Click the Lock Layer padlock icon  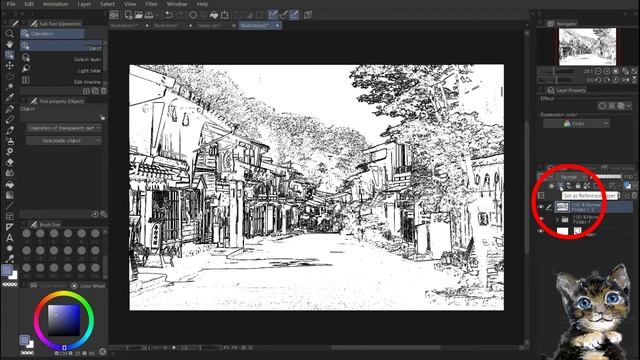tap(578, 186)
